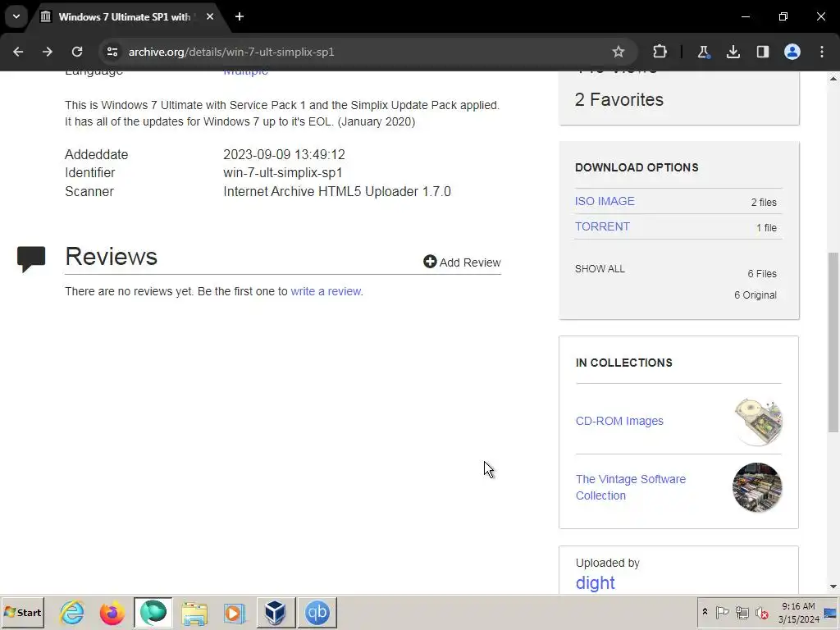This screenshot has height=630, width=840.
Task: Click the '6 Files' count text
Action: coord(762,274)
